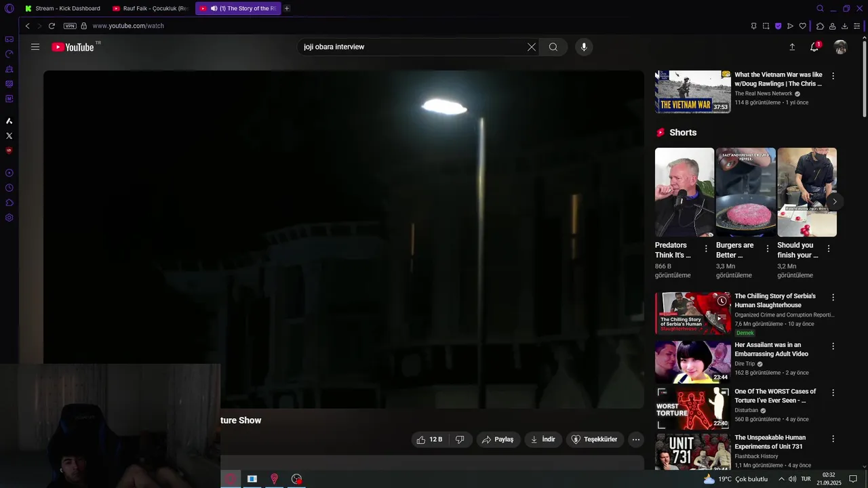Image resolution: width=868 pixels, height=488 pixels.
Task: Open a new tab with plus button
Action: pos(287,9)
